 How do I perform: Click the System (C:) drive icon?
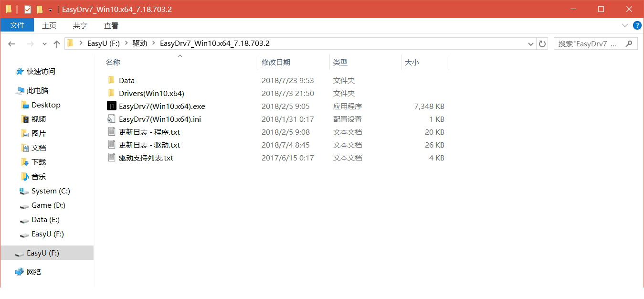(x=24, y=191)
